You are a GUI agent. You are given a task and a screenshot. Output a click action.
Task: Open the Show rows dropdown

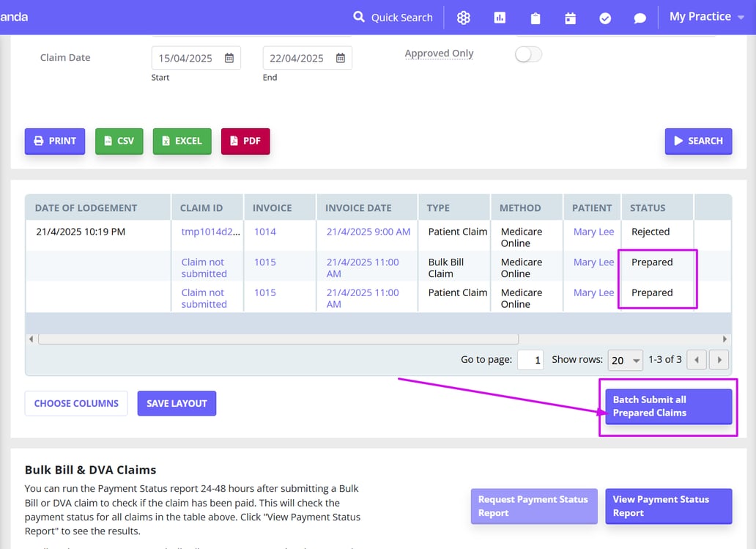coord(625,360)
